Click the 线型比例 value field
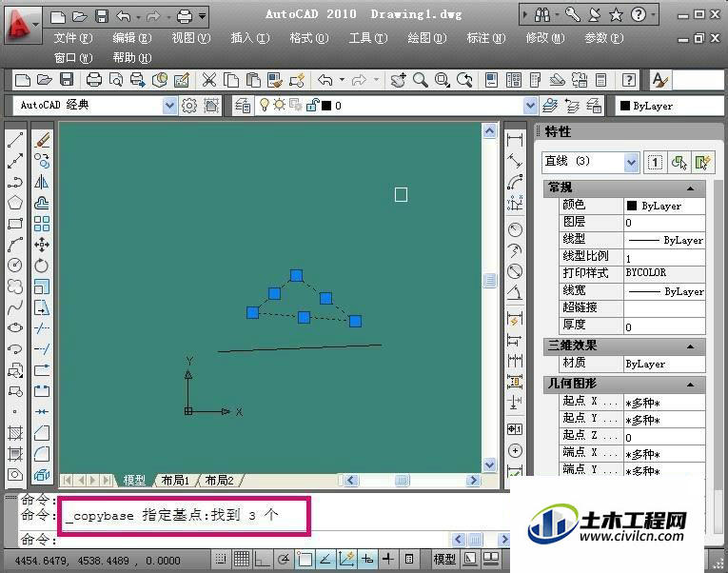This screenshot has height=573, width=728. (664, 258)
